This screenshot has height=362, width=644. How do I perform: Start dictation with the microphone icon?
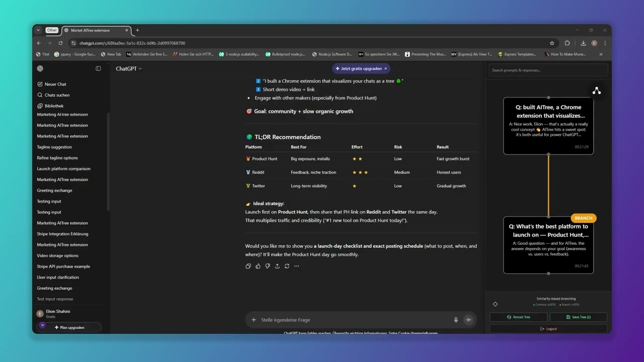pos(456,320)
